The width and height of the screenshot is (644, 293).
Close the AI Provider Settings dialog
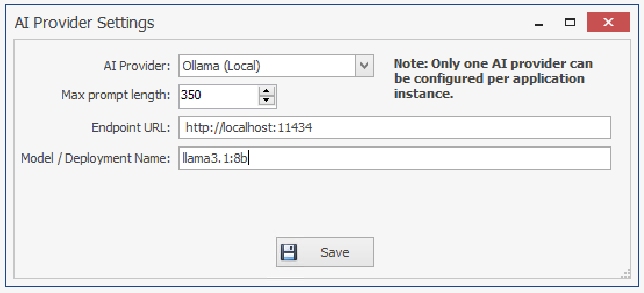(608, 23)
